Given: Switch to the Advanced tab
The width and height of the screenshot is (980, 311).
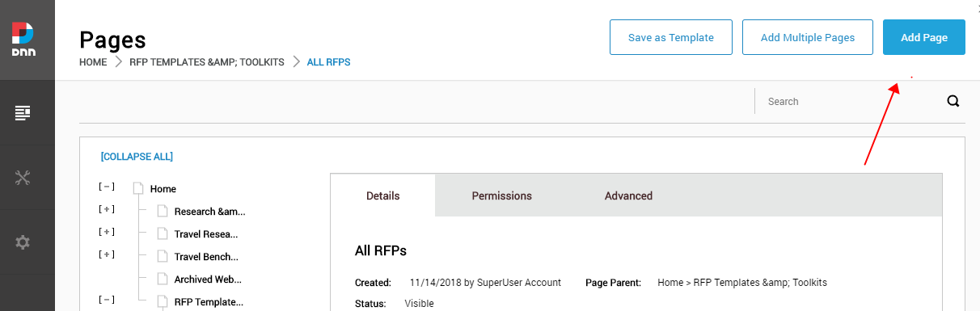Looking at the screenshot, I should coord(628,195).
